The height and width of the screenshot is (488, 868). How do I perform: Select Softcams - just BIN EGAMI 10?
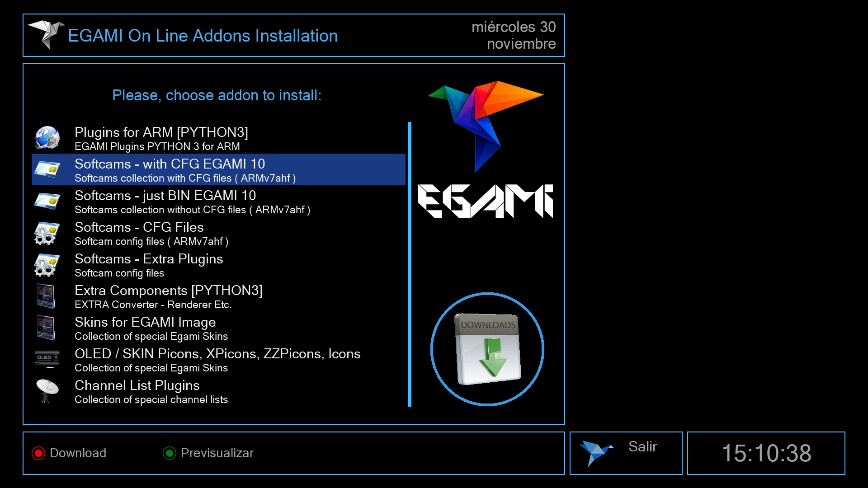point(165,196)
